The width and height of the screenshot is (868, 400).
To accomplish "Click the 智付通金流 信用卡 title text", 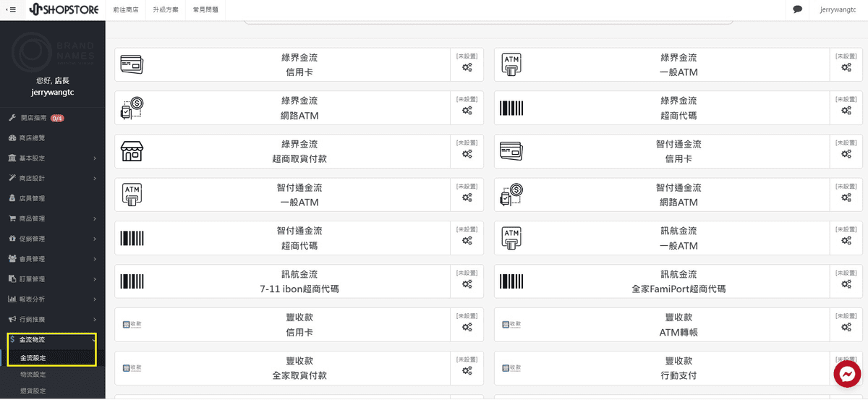I will coord(678,152).
